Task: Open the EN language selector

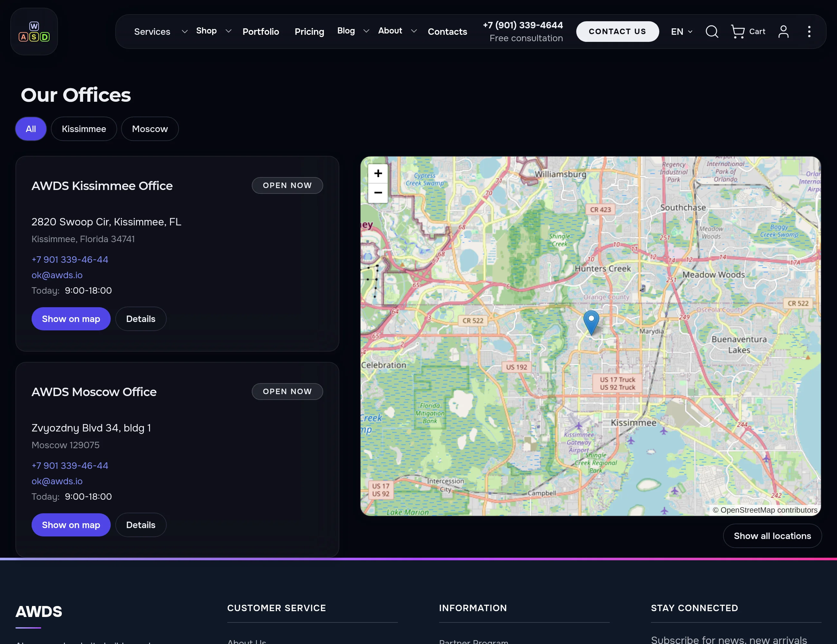Action: click(682, 32)
